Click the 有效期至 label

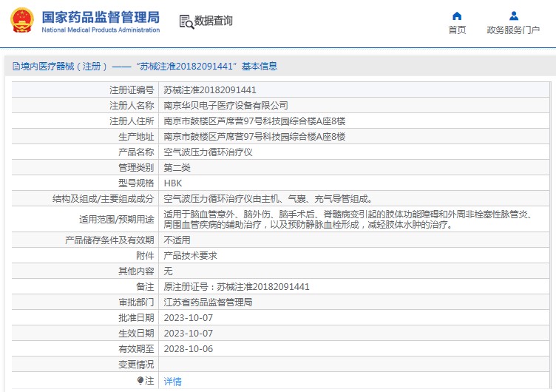click(136, 349)
